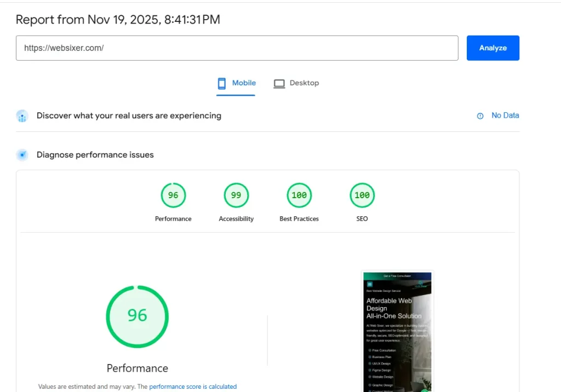Click the info icon next to No Data
The height and width of the screenshot is (392, 561).
pos(479,116)
